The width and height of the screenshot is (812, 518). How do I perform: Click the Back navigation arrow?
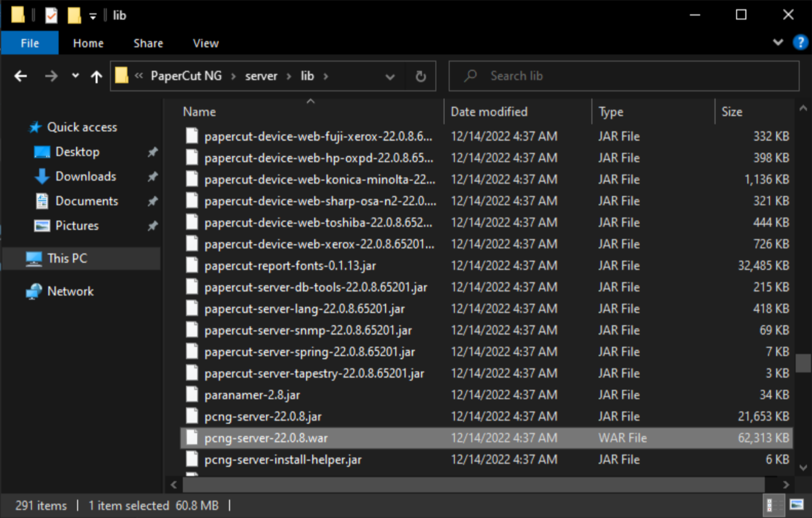point(21,76)
